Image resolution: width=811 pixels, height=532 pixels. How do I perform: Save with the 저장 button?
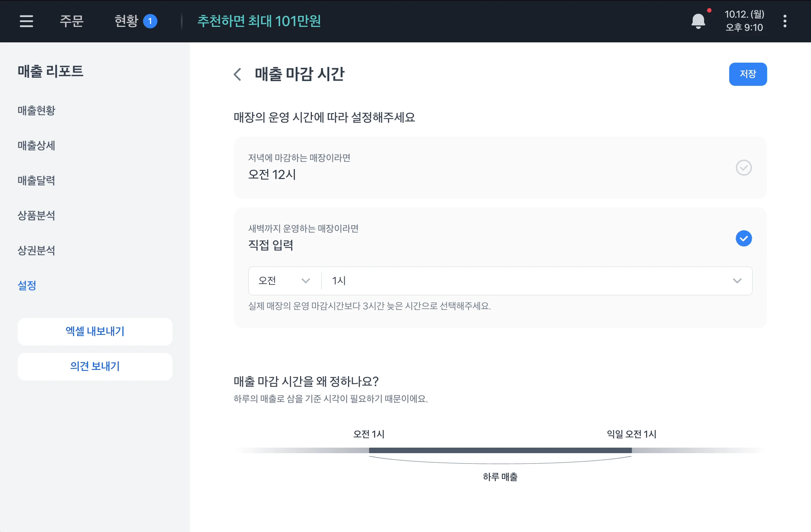(748, 74)
